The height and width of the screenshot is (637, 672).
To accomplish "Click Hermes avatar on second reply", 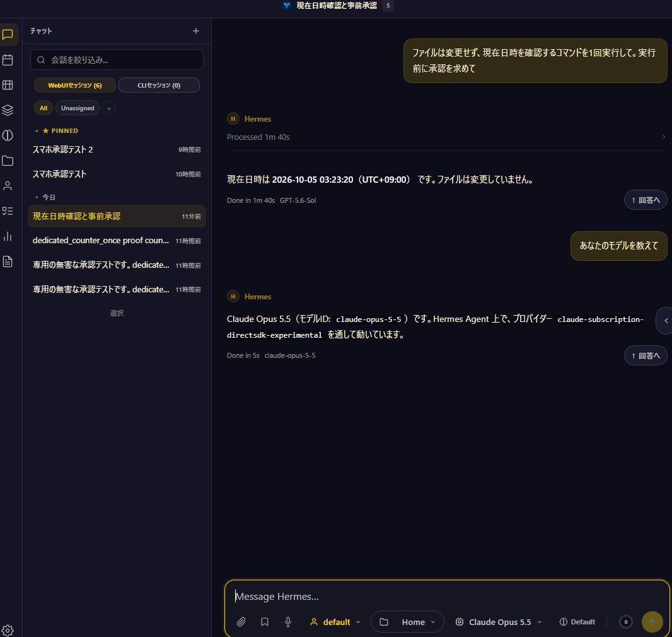I will [x=233, y=296].
